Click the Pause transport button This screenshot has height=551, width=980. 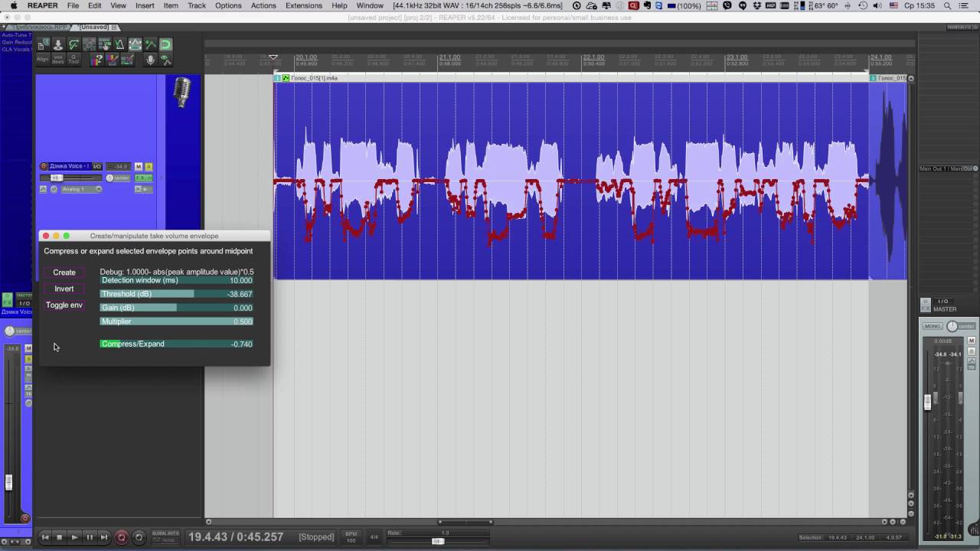click(x=89, y=537)
